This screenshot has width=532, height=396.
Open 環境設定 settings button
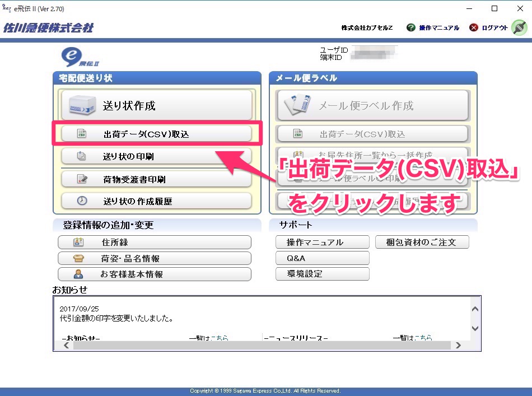click(x=322, y=274)
